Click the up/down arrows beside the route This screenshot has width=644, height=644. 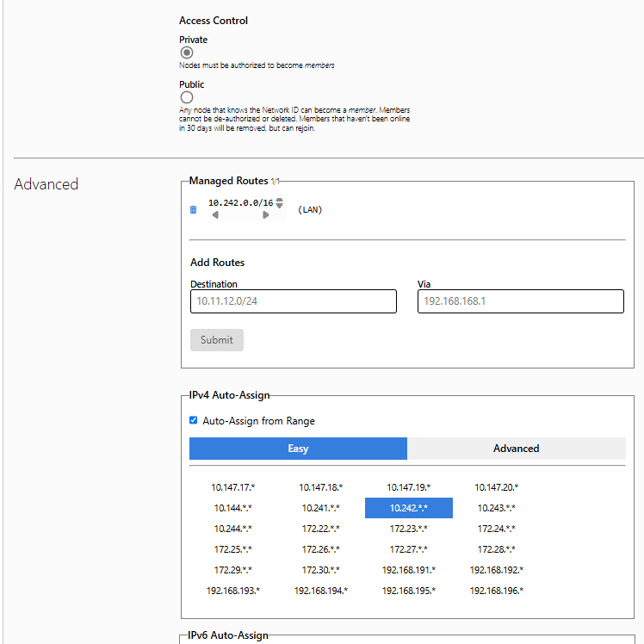pyautogui.click(x=279, y=203)
